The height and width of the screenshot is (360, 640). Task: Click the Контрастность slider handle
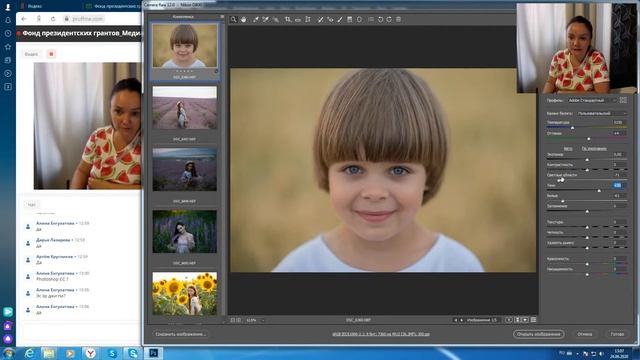click(x=587, y=170)
